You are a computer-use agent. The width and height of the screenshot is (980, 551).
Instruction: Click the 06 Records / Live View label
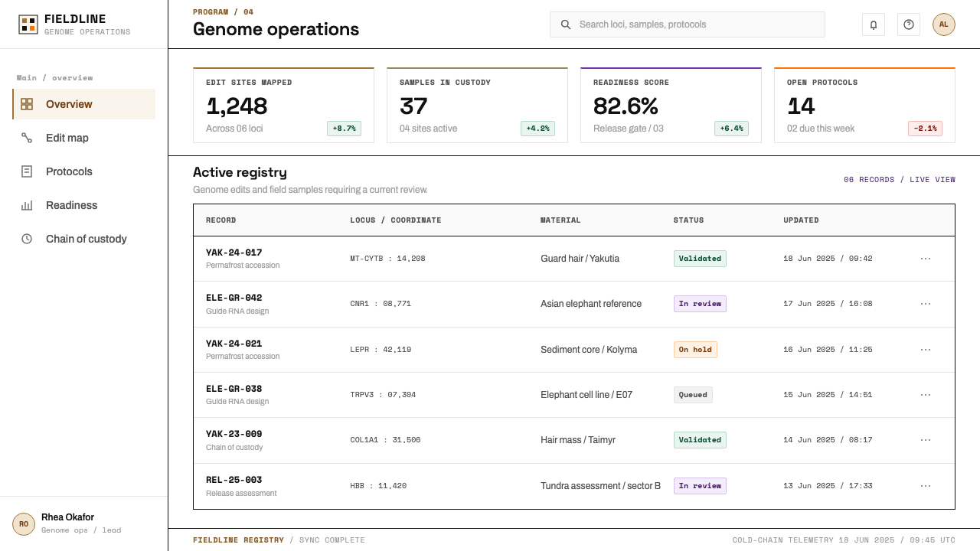click(x=900, y=180)
